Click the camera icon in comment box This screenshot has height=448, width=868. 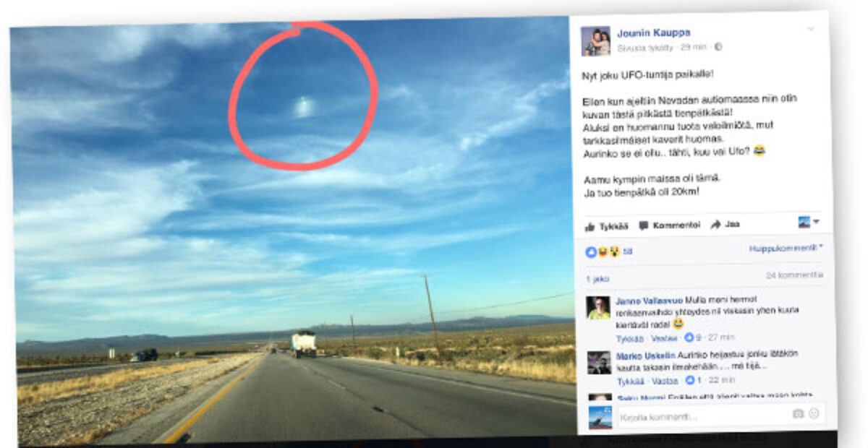(798, 413)
